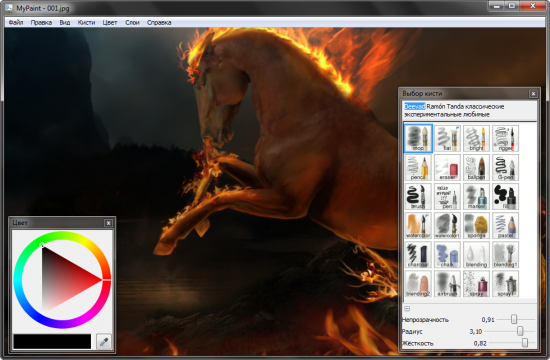Maximize the MyPaint window
This screenshot has width=550, height=360.
point(512,6)
